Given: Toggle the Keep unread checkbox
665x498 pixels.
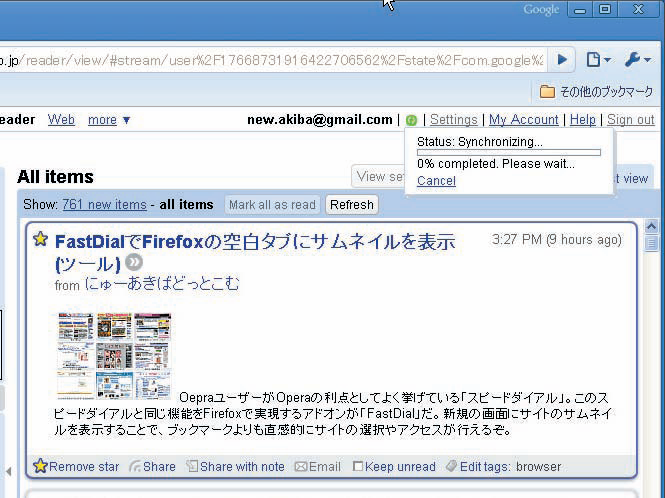Looking at the screenshot, I should click(x=358, y=466).
